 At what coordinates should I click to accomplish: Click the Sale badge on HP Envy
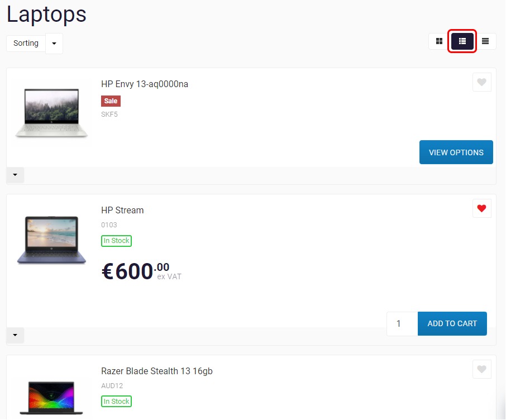point(111,101)
